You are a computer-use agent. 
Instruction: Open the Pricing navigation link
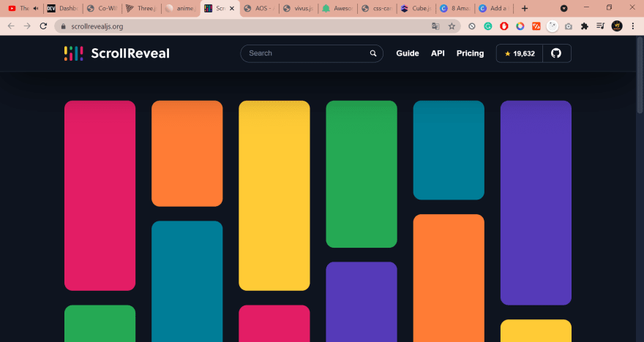click(471, 53)
